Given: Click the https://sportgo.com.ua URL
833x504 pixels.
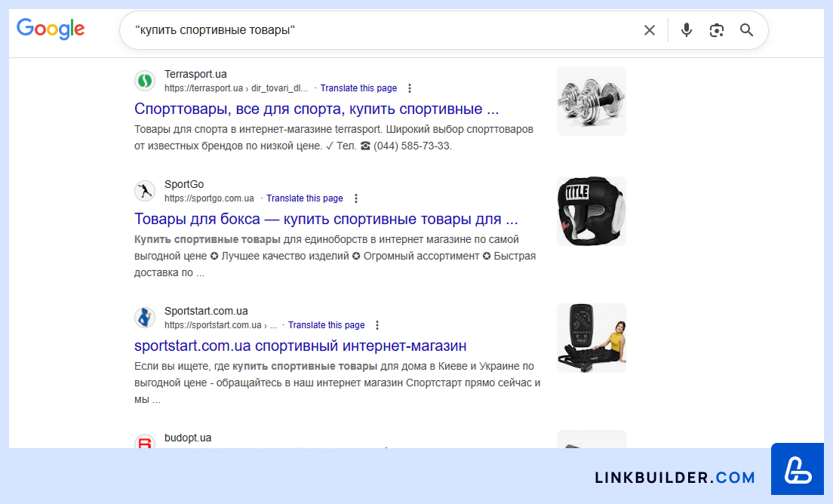Looking at the screenshot, I should click(x=209, y=198).
